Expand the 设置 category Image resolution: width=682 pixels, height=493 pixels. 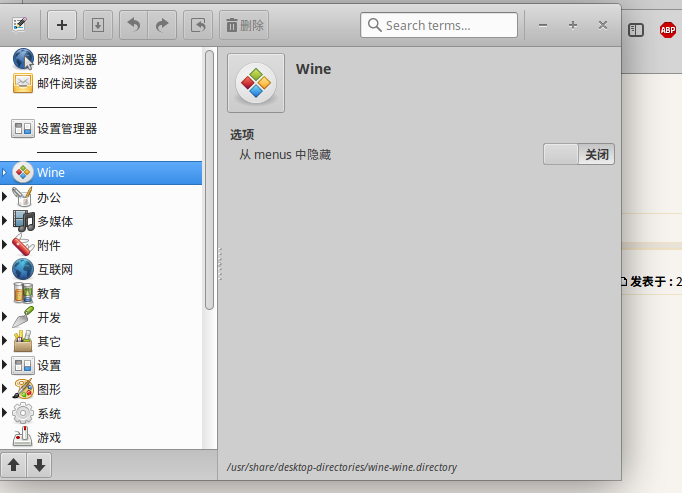[x=4, y=365]
